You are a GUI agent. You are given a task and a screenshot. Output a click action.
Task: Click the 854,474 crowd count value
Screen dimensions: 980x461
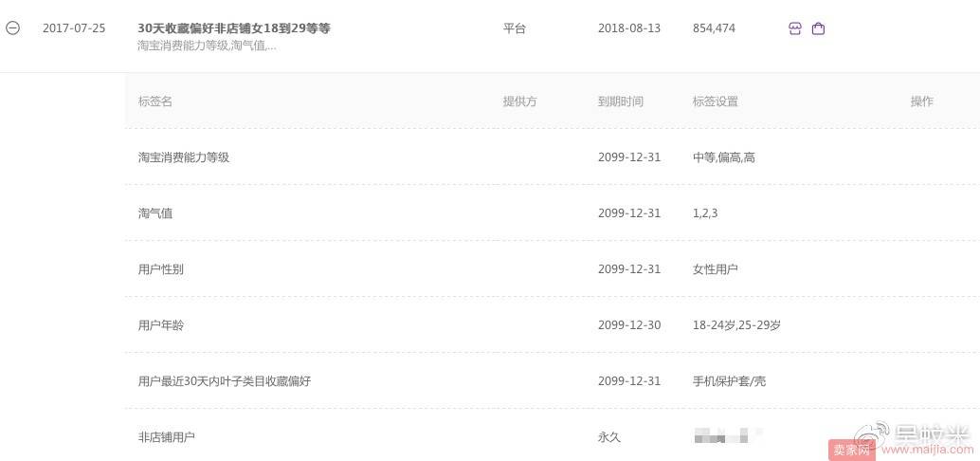click(x=714, y=28)
